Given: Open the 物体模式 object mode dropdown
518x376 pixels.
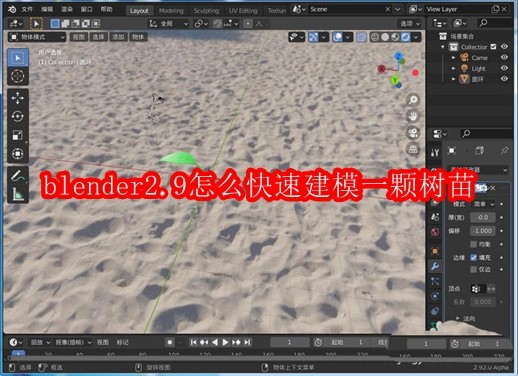Looking at the screenshot, I should (37, 37).
